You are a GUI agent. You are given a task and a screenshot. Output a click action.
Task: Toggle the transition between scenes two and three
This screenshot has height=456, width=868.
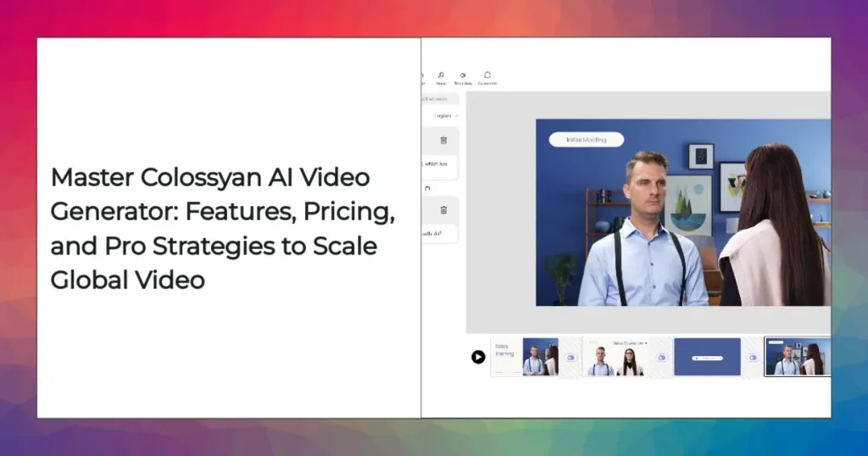click(x=661, y=358)
